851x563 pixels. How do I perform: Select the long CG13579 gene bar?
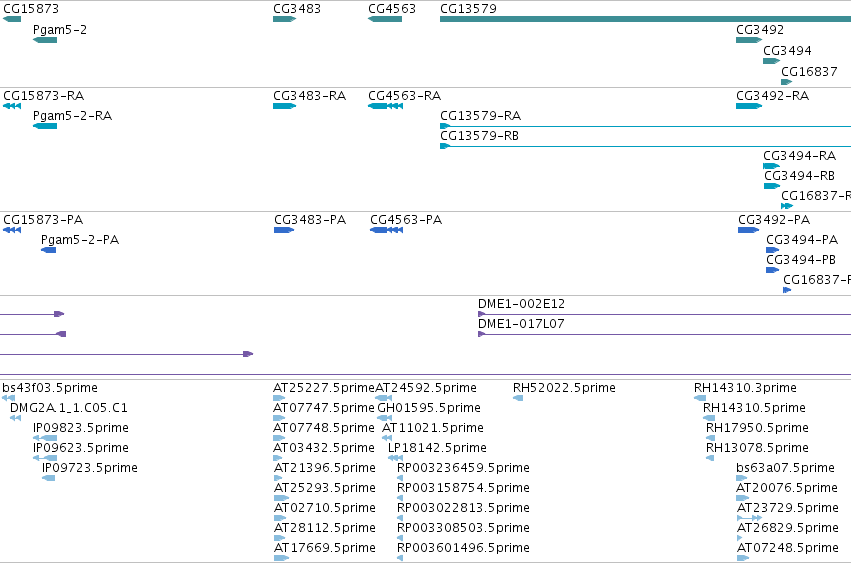tap(645, 19)
